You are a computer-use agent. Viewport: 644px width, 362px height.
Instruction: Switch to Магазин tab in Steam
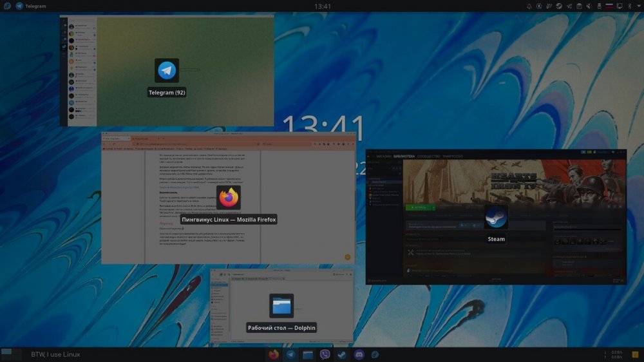(x=384, y=157)
